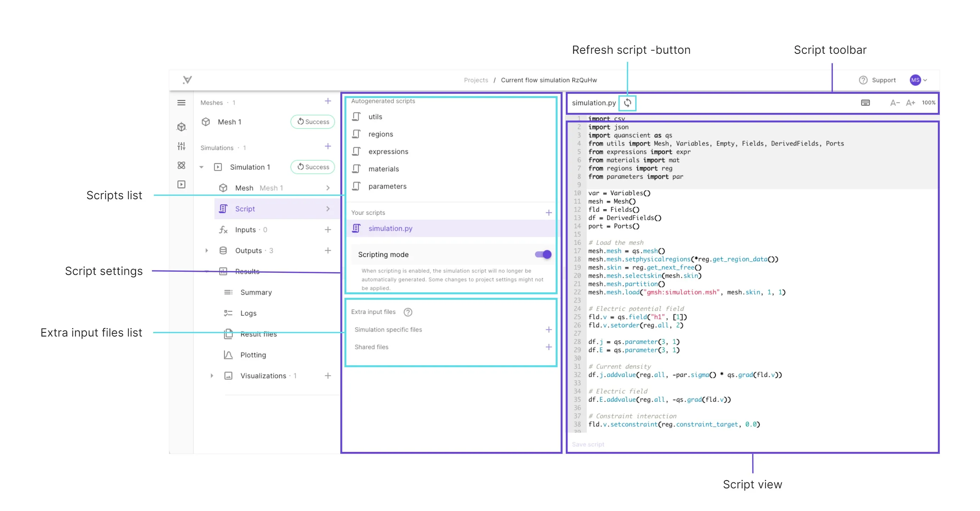Open the user account dropdown arrow
Image resolution: width=980 pixels, height=511 pixels.
tap(925, 80)
